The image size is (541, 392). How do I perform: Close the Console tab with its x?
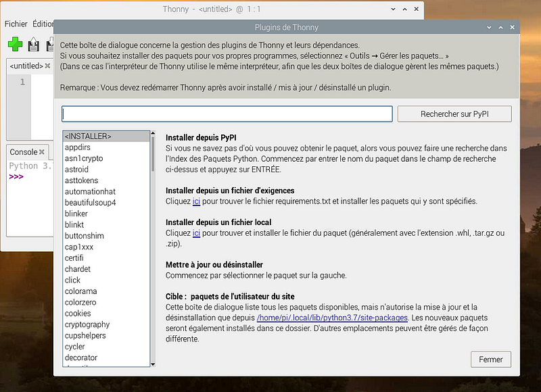coord(42,151)
